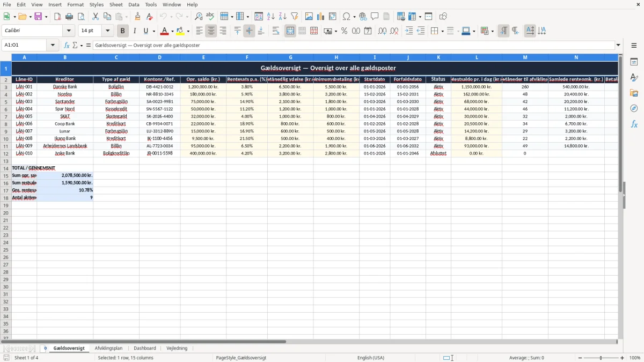Apply percent number format
Screen dimensions: 644x362
point(345,31)
